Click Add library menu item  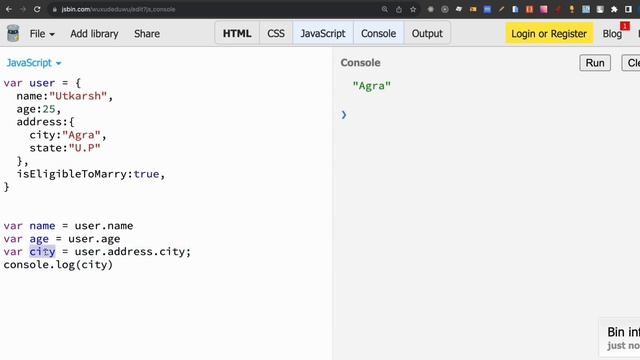tap(94, 34)
